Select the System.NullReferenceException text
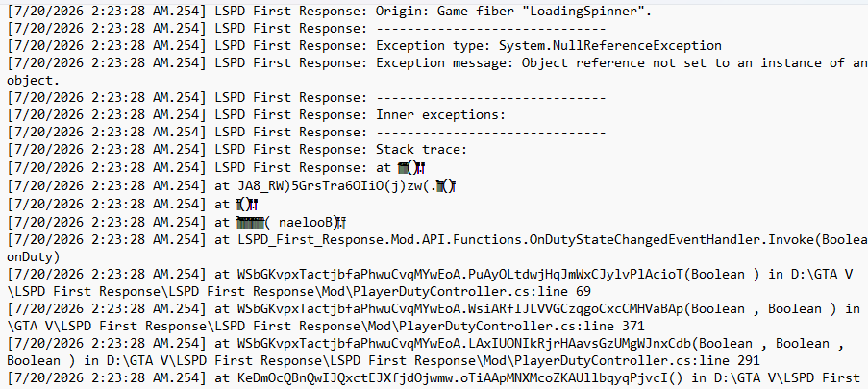This screenshot has width=868, height=389. [610, 45]
